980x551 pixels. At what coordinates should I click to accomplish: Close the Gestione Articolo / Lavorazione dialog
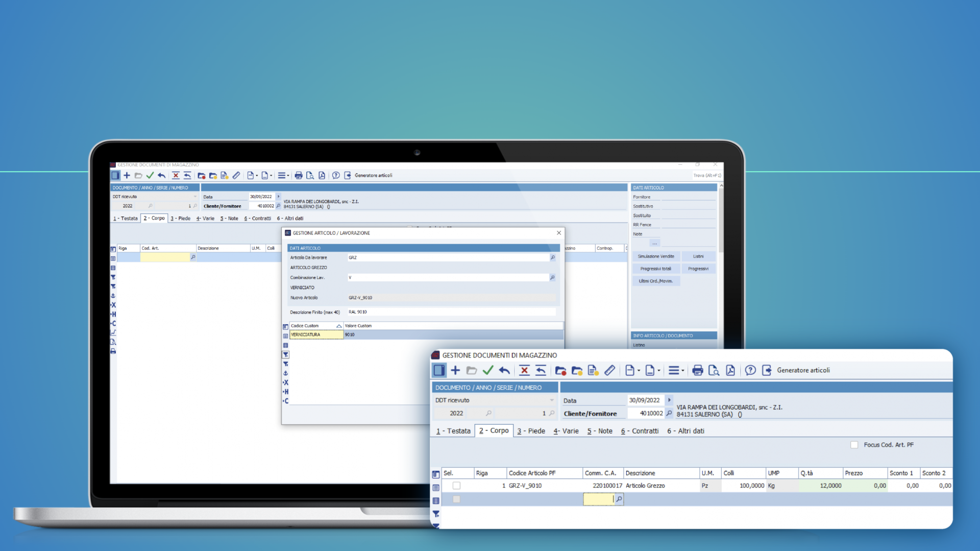tap(559, 233)
